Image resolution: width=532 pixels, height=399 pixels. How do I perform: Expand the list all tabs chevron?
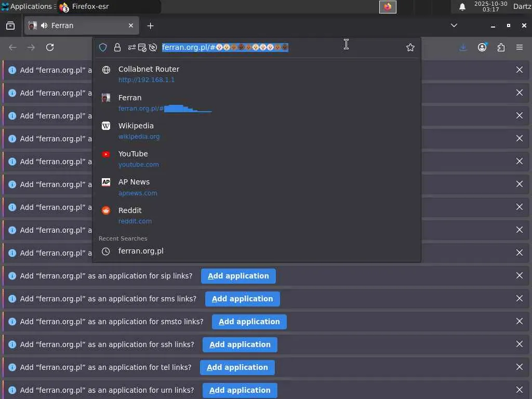click(454, 25)
